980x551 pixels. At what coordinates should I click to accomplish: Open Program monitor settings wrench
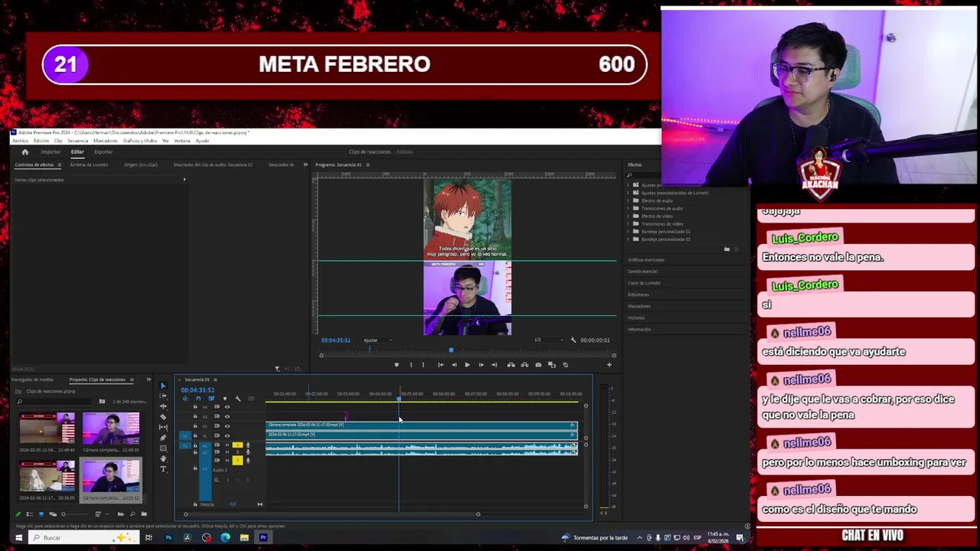click(573, 340)
